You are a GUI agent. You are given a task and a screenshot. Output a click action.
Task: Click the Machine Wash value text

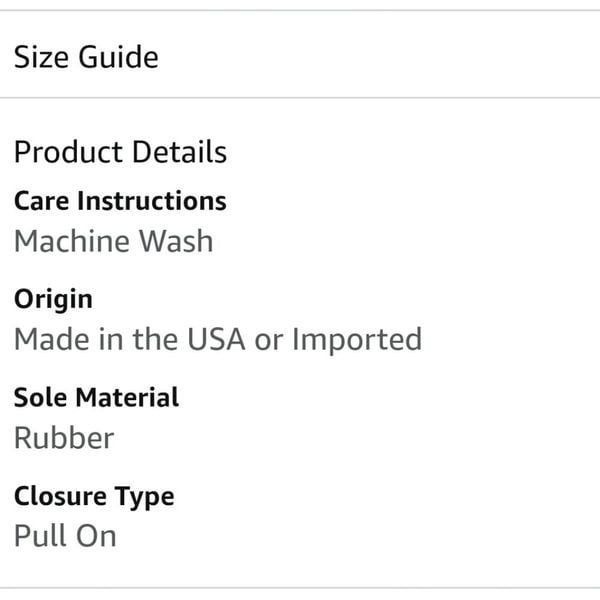[x=113, y=241]
